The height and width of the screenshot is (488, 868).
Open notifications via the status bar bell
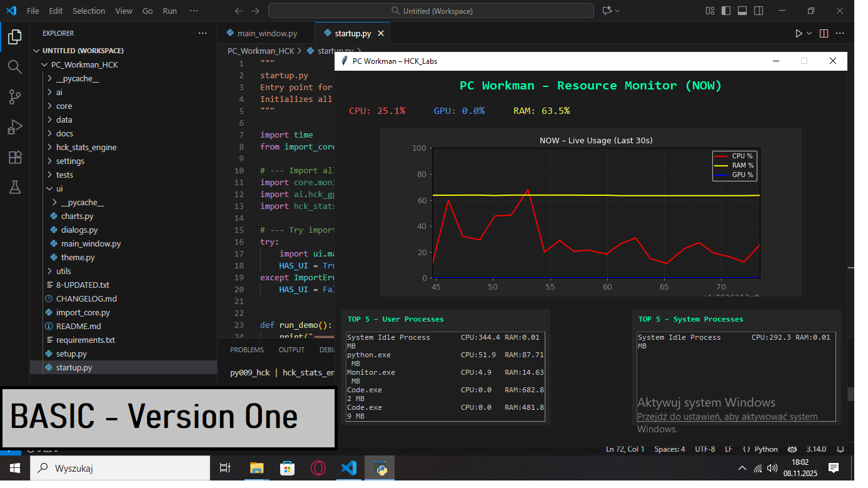pyautogui.click(x=840, y=449)
